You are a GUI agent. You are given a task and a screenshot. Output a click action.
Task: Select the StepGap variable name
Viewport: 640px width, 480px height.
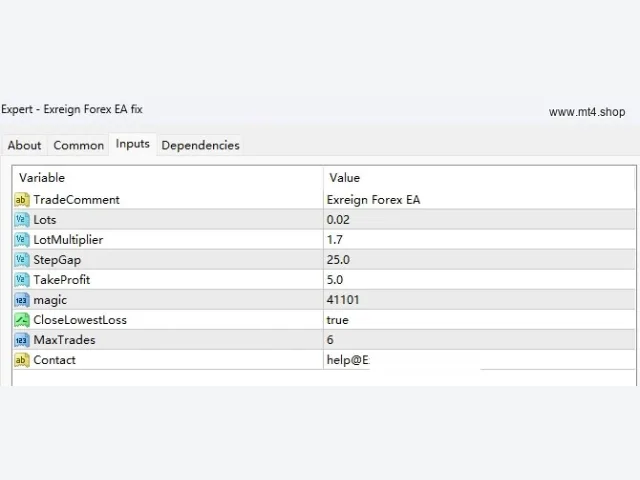point(57,260)
